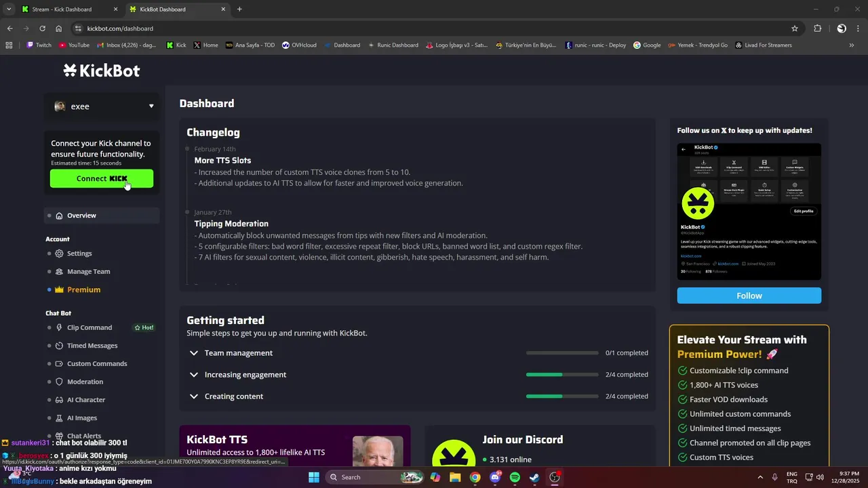868x488 pixels.
Task: Open Runic Dashboard bookmark
Action: [x=393, y=45]
